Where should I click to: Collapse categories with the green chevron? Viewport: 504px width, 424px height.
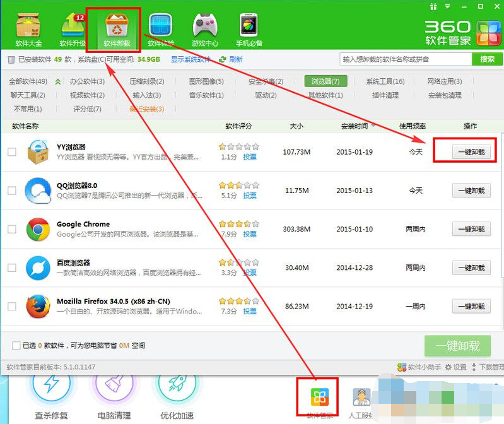(58, 81)
